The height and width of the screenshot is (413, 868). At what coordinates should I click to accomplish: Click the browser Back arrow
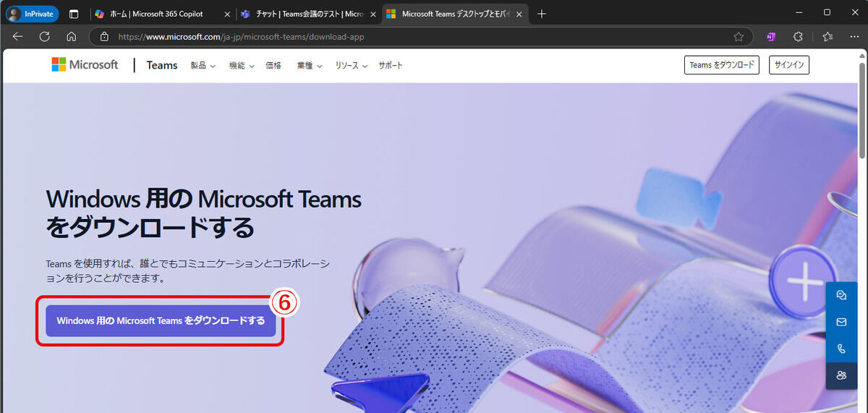tap(17, 36)
